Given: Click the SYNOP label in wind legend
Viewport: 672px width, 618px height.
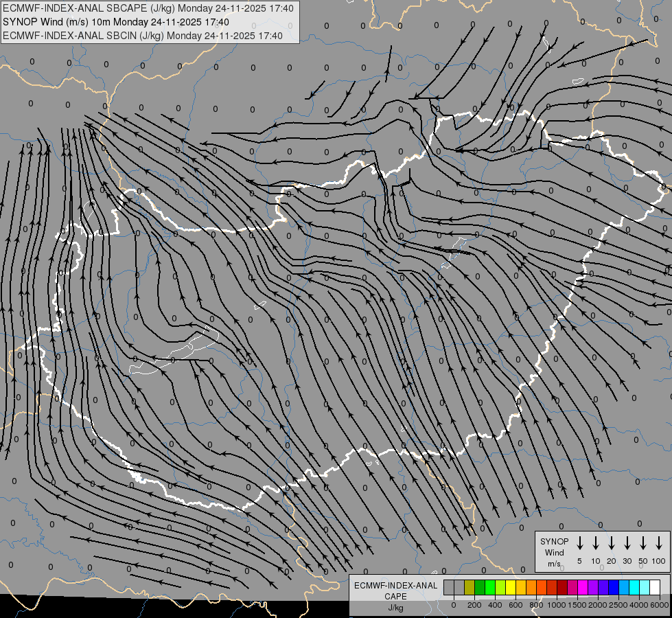Looking at the screenshot, I should click(x=554, y=541).
